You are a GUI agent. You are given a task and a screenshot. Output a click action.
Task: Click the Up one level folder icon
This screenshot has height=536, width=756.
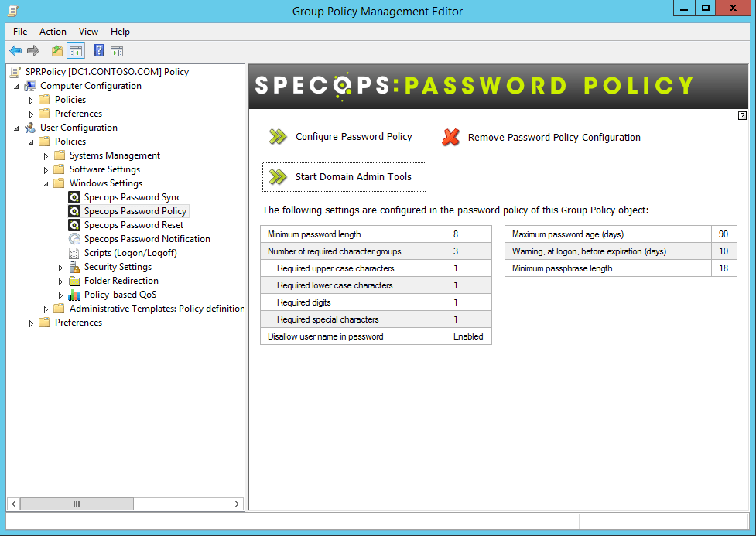(x=57, y=50)
